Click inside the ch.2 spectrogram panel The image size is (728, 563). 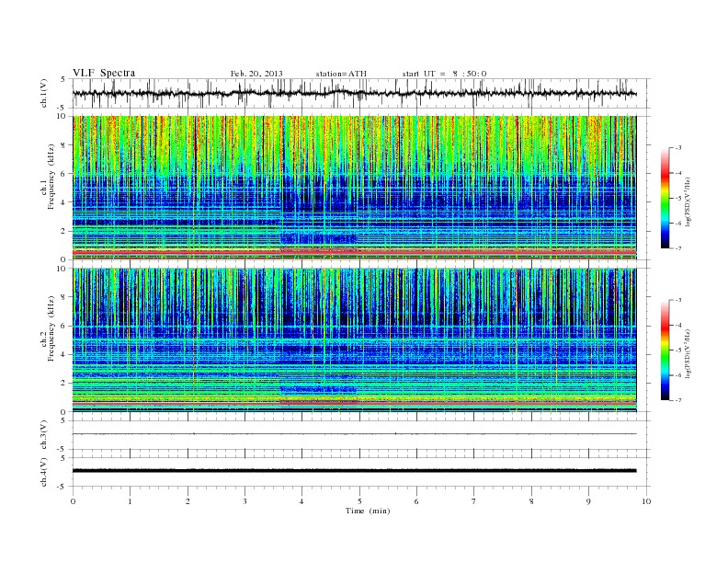[354, 340]
